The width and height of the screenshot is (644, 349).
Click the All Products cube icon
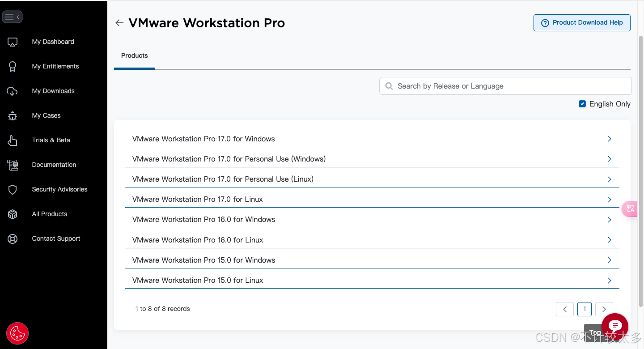[13, 214]
